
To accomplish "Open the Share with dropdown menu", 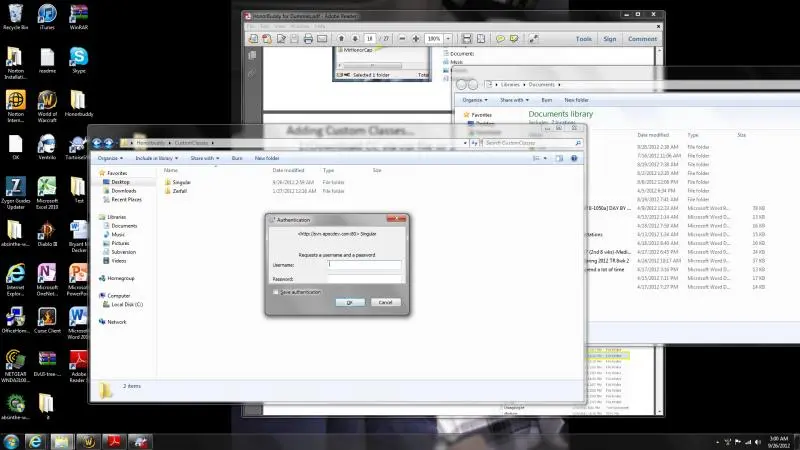I will [x=204, y=158].
